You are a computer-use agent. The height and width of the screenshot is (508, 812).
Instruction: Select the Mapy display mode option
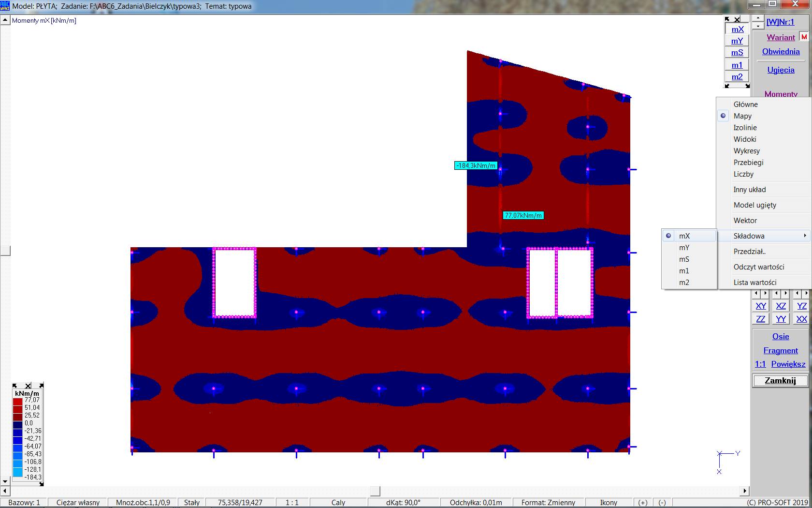742,116
